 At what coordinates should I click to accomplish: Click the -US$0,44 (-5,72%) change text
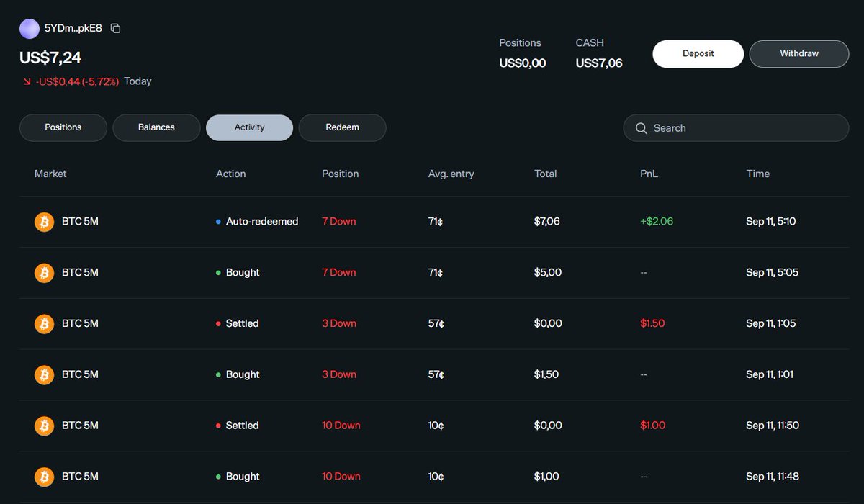tap(77, 81)
